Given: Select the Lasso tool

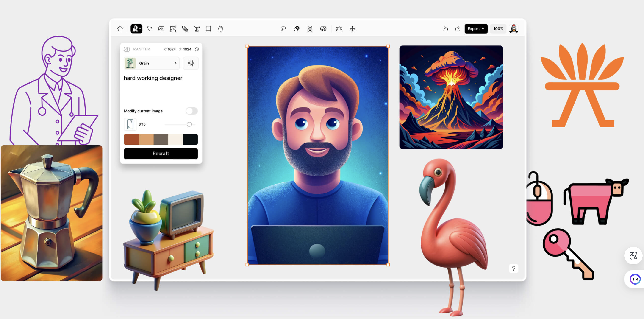Looking at the screenshot, I should click(283, 29).
